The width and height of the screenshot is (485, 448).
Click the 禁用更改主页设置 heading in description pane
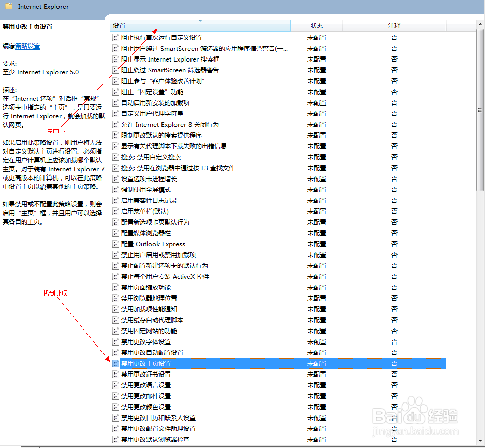(x=27, y=27)
